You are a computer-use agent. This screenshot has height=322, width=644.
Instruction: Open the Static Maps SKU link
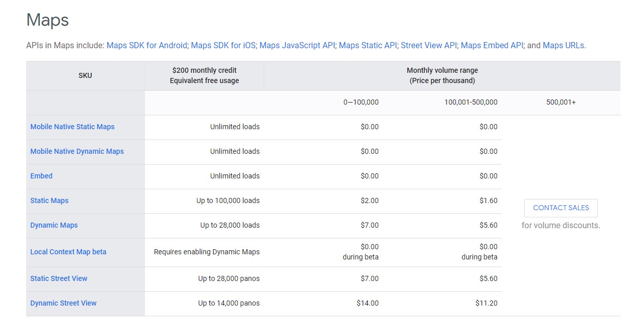(x=49, y=200)
